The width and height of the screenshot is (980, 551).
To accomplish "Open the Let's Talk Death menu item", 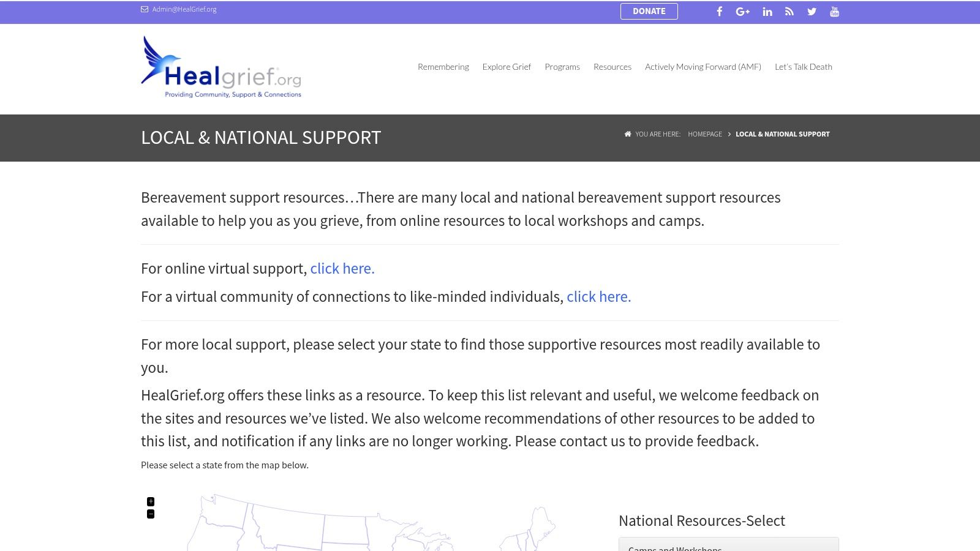I will (804, 67).
